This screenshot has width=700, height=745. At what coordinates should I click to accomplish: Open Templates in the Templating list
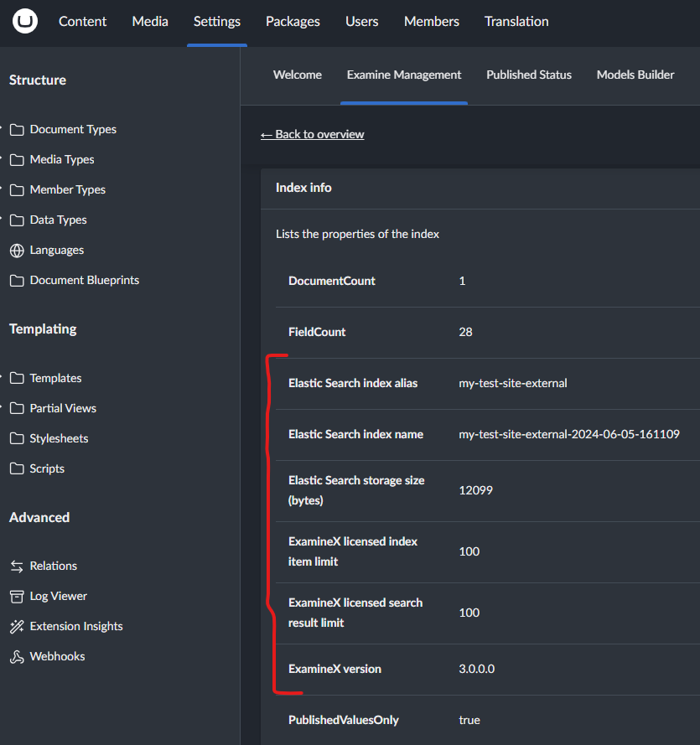click(55, 378)
